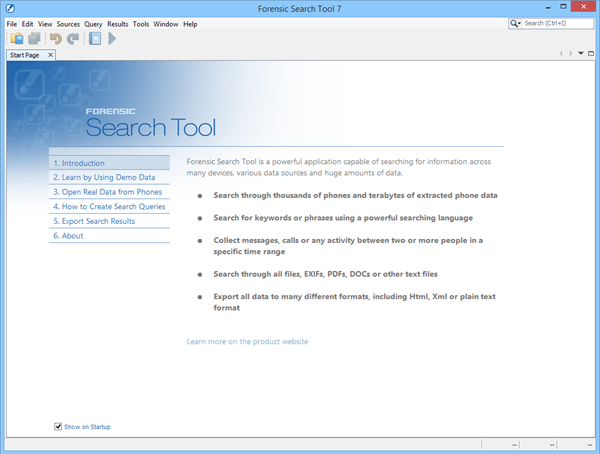Open the Results menu
The height and width of the screenshot is (454, 600).
(x=120, y=23)
